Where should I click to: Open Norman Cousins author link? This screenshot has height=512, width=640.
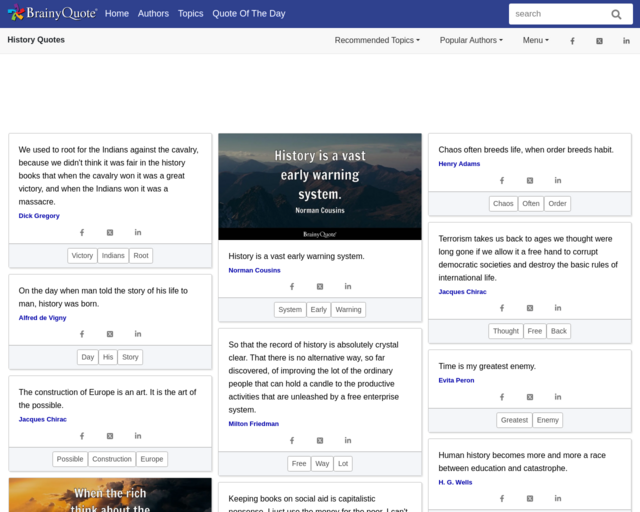(254, 270)
